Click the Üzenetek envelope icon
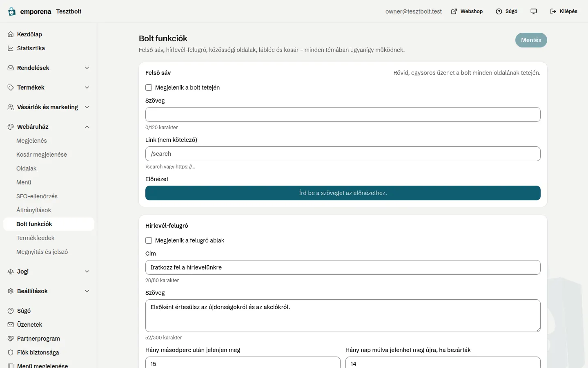 pos(11,325)
